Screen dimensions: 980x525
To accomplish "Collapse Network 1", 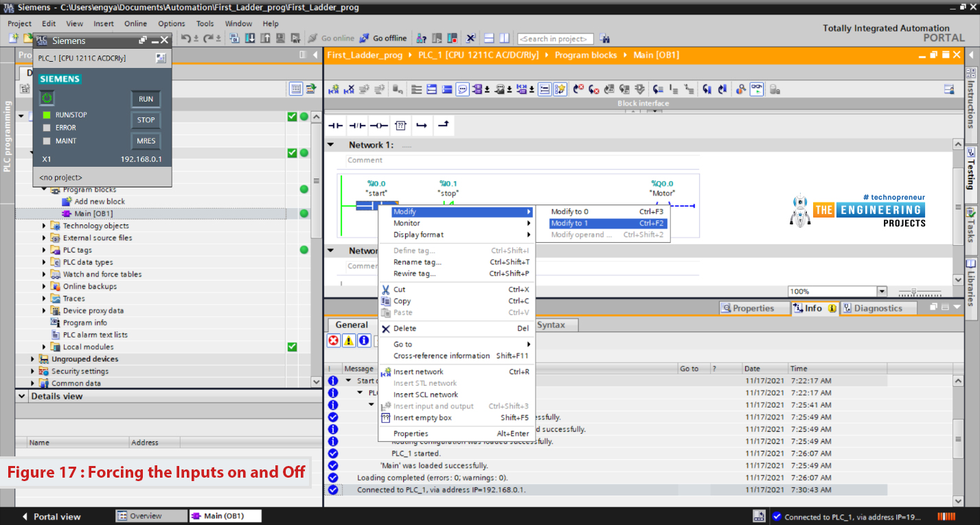I will [x=331, y=145].
